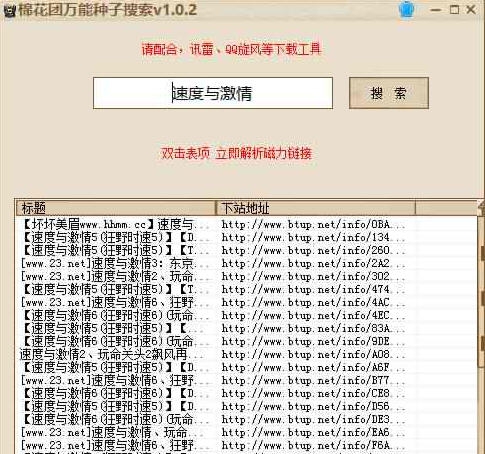Select the URL ending info/83A

[x=313, y=328]
